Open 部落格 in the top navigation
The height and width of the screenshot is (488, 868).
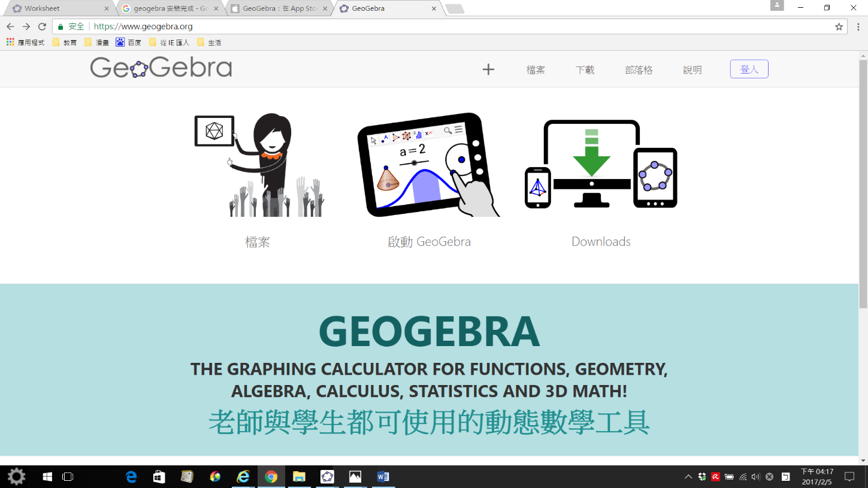click(x=639, y=70)
